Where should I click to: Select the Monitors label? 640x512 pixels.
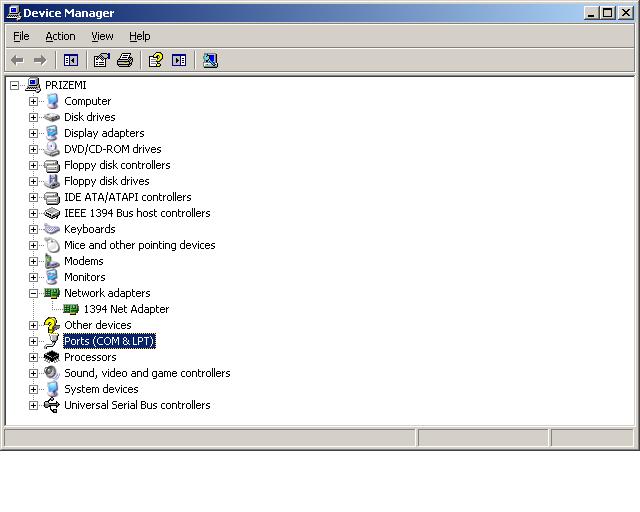(84, 277)
